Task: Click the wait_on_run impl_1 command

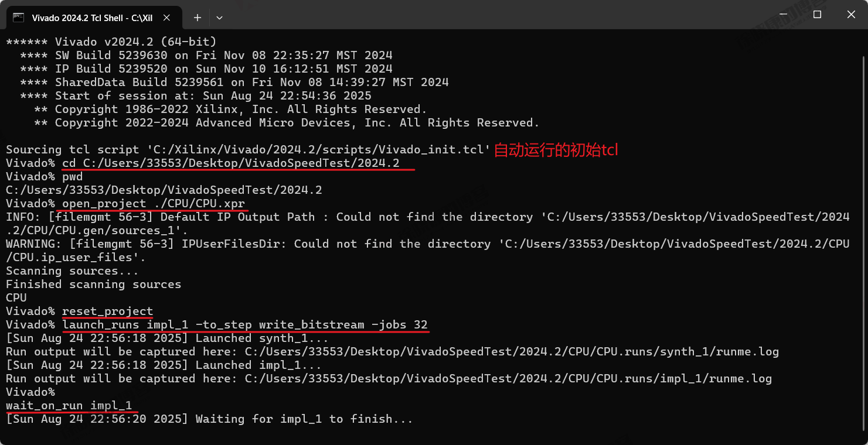Action: click(x=69, y=406)
